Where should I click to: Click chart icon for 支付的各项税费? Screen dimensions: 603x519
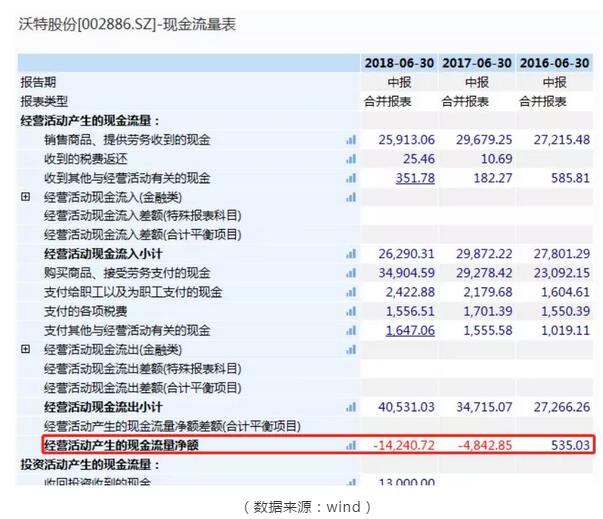351,311
